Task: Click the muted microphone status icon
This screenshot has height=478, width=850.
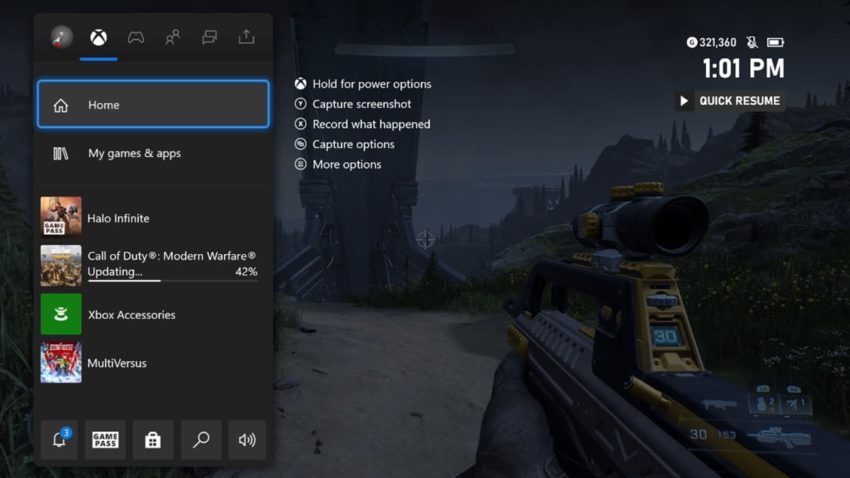Action: click(x=752, y=42)
